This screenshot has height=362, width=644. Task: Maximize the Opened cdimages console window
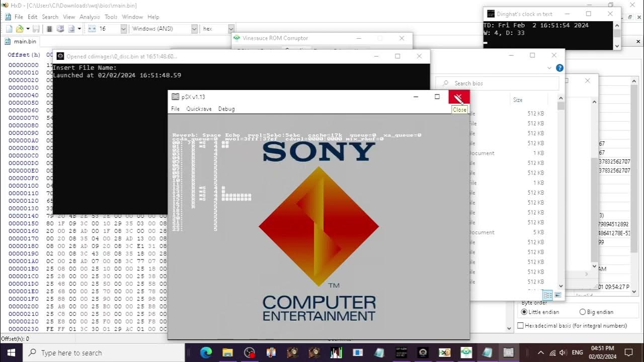[397, 56]
